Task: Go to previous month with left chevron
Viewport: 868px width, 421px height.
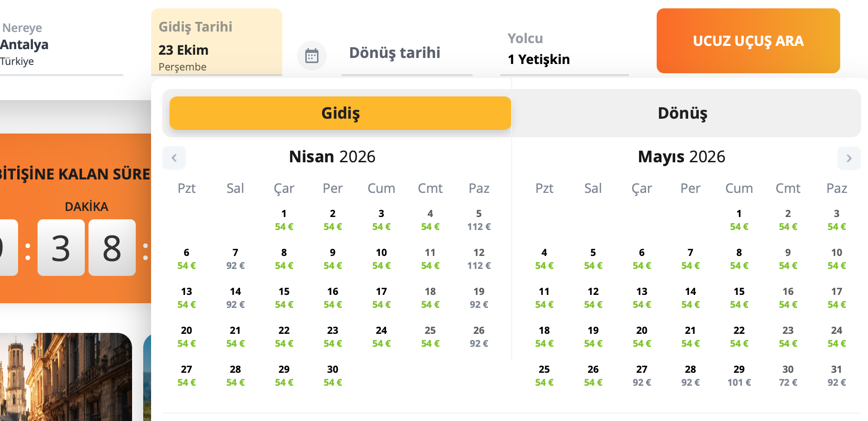Action: click(x=174, y=158)
